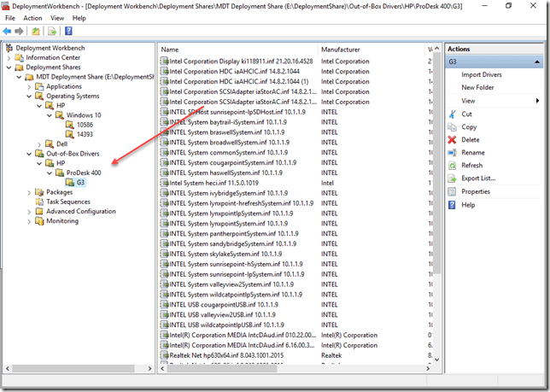
Task: Click the Rename icon in Actions pane
Action: [452, 152]
